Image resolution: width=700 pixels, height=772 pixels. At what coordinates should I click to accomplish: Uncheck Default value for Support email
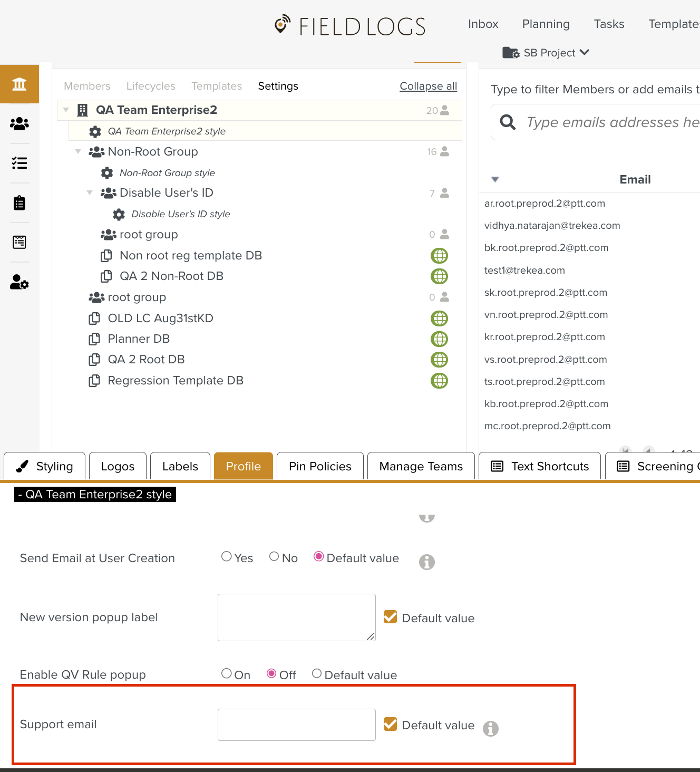coord(391,724)
